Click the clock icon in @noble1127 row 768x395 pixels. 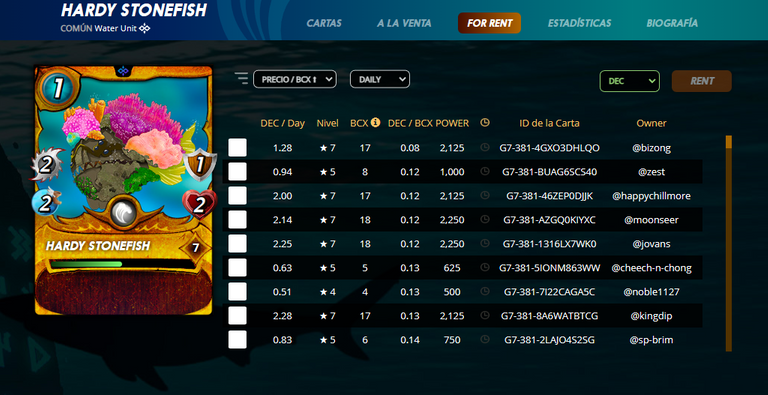pyautogui.click(x=484, y=292)
